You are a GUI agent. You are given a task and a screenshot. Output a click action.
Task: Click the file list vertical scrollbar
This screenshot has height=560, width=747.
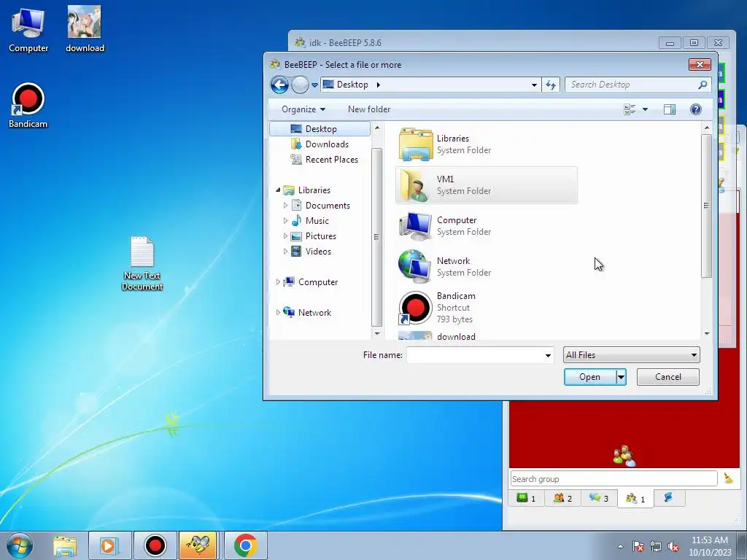[707, 206]
